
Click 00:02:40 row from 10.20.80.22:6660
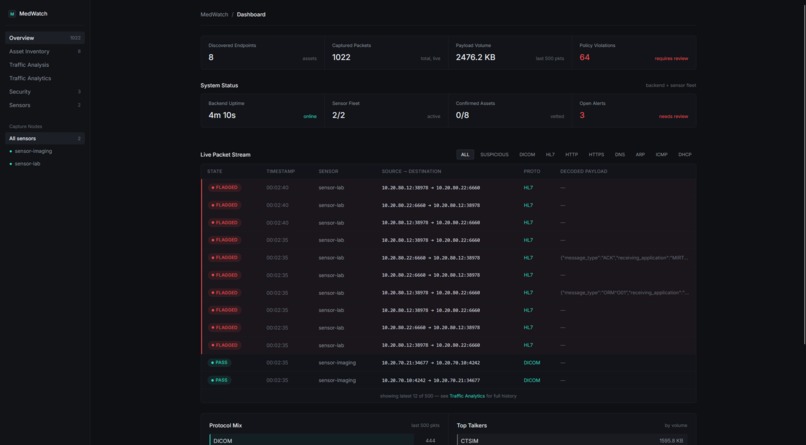pos(449,205)
